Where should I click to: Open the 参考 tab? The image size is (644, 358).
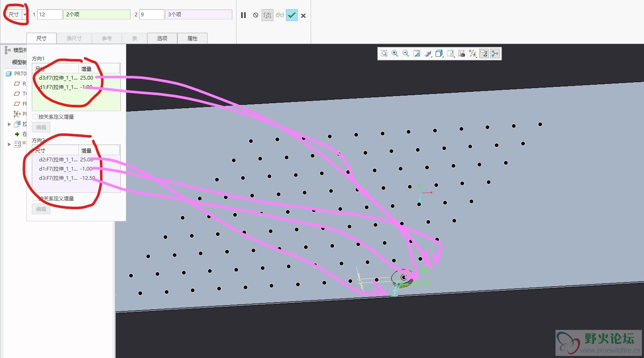107,38
